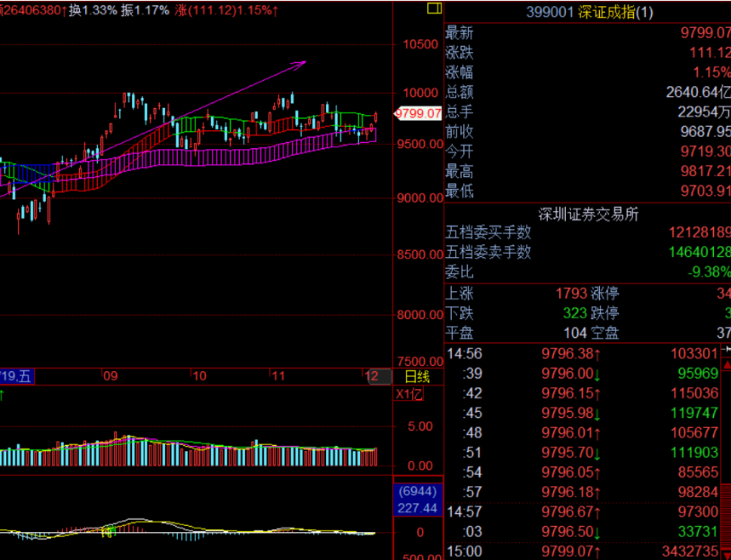Image resolution: width=731 pixels, height=560 pixels.
Task: Click the 深圳证券交易所 exchange header
Action: (x=588, y=214)
